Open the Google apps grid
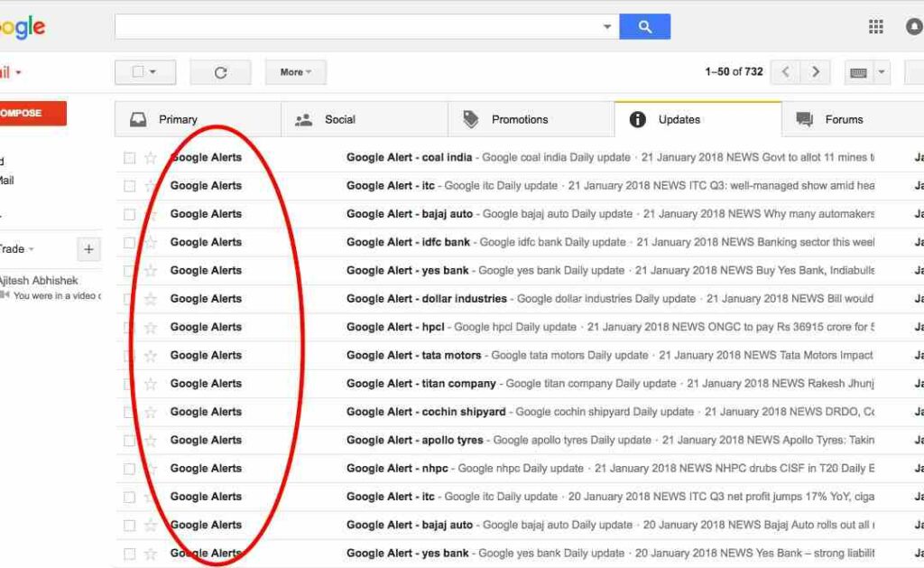This screenshot has height=568, width=924. (x=875, y=26)
